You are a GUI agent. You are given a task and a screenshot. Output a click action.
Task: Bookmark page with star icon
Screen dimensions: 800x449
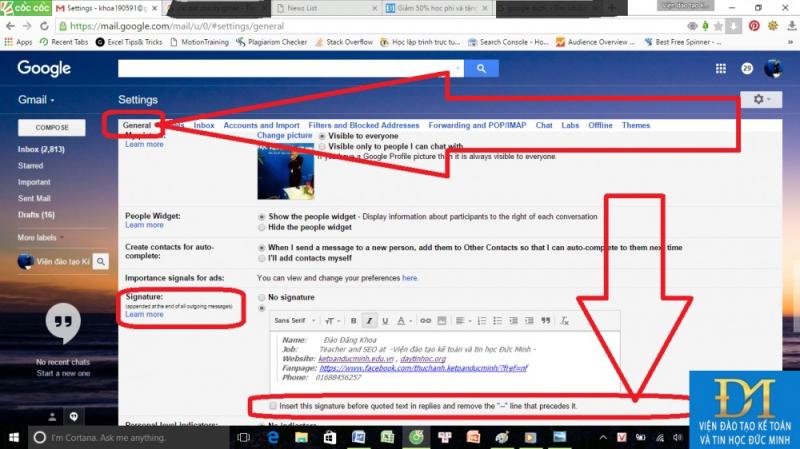tap(718, 26)
